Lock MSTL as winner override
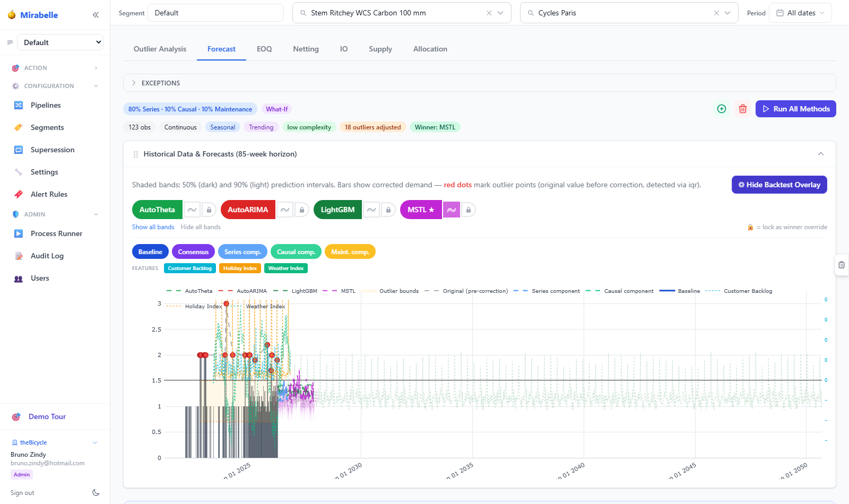Image resolution: width=849 pixels, height=504 pixels. pyautogui.click(x=469, y=210)
